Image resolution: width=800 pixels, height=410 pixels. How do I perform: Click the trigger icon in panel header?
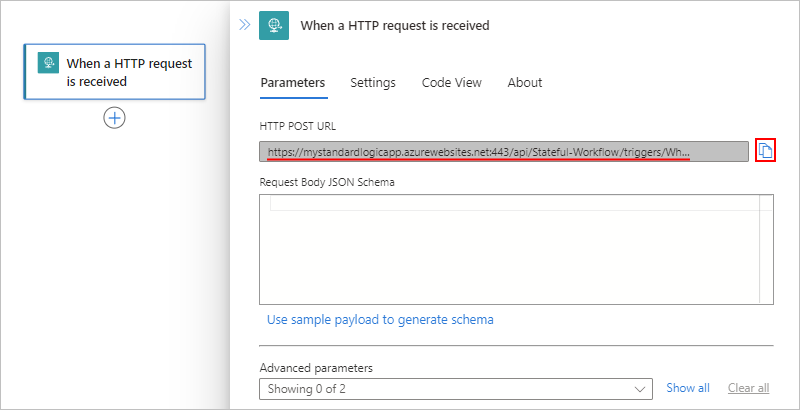[x=275, y=26]
